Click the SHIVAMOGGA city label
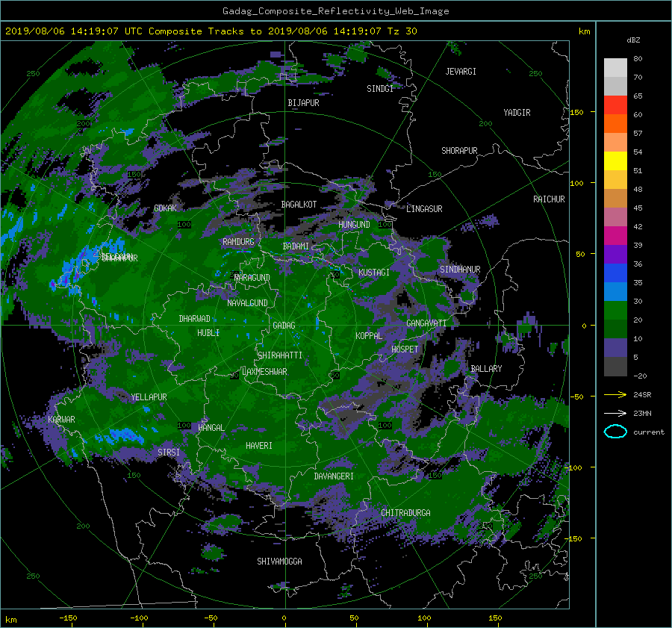The width and height of the screenshot is (672, 628). (x=279, y=561)
